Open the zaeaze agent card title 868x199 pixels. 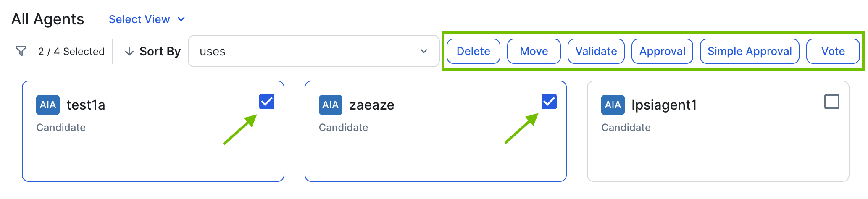(372, 105)
